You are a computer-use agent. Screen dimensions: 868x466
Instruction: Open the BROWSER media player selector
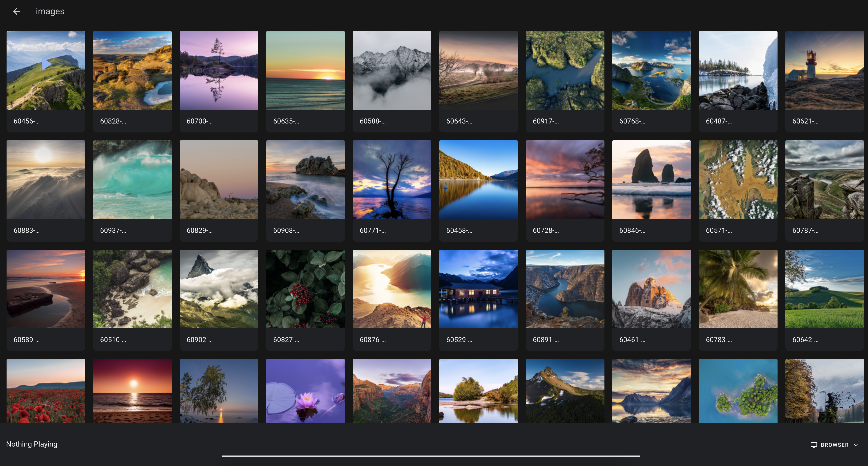coord(834,445)
